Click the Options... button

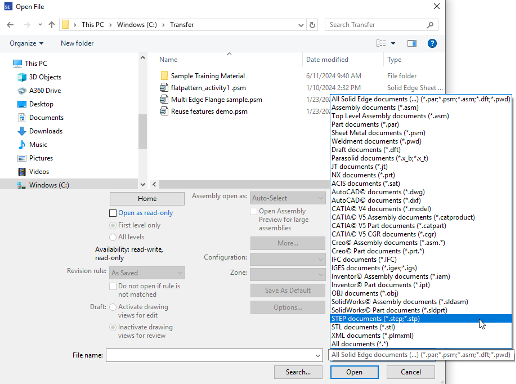(x=288, y=307)
